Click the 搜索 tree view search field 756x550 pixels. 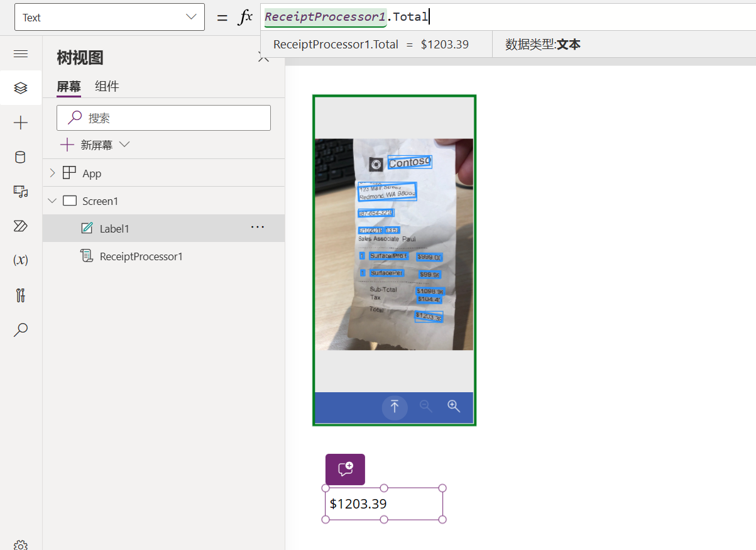tap(163, 118)
